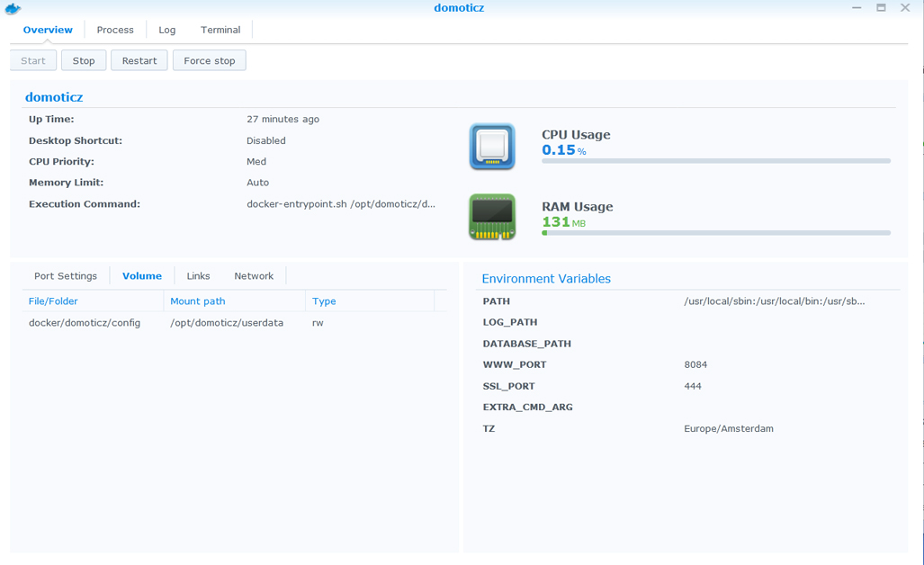Minimize the domoticz window
This screenshot has width=924, height=565.
pos(857,8)
